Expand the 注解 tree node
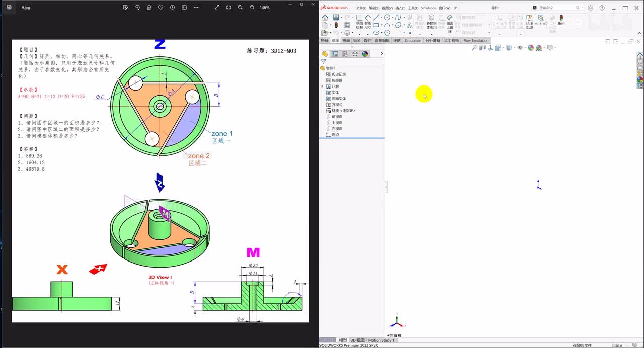The width and height of the screenshot is (644, 348). tap(322, 86)
